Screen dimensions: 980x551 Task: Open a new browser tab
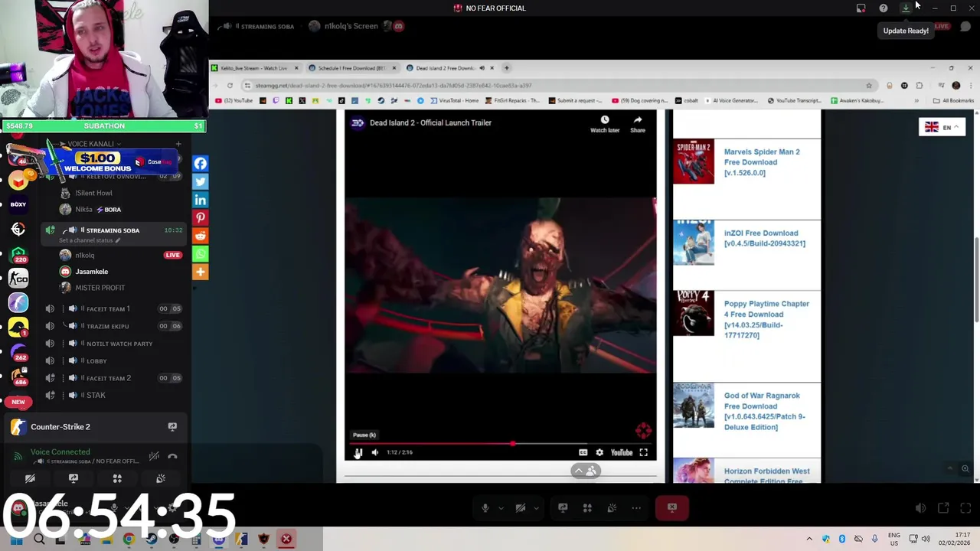click(x=506, y=68)
